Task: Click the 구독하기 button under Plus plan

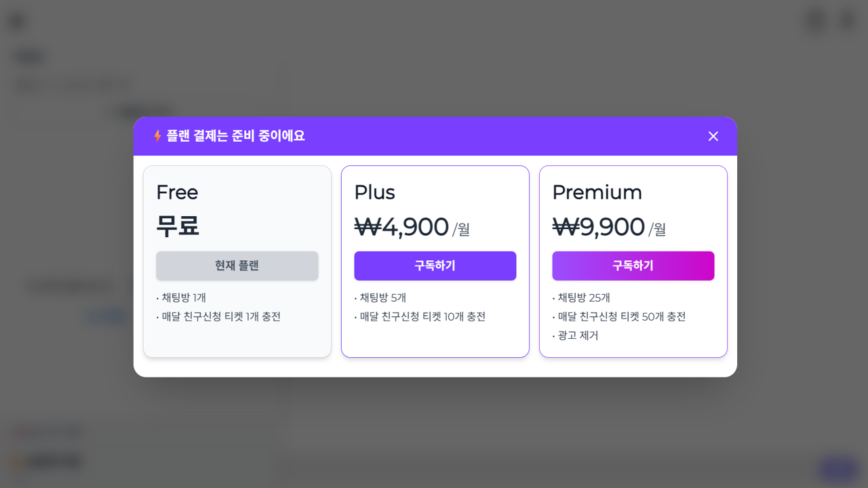Action: (435, 266)
